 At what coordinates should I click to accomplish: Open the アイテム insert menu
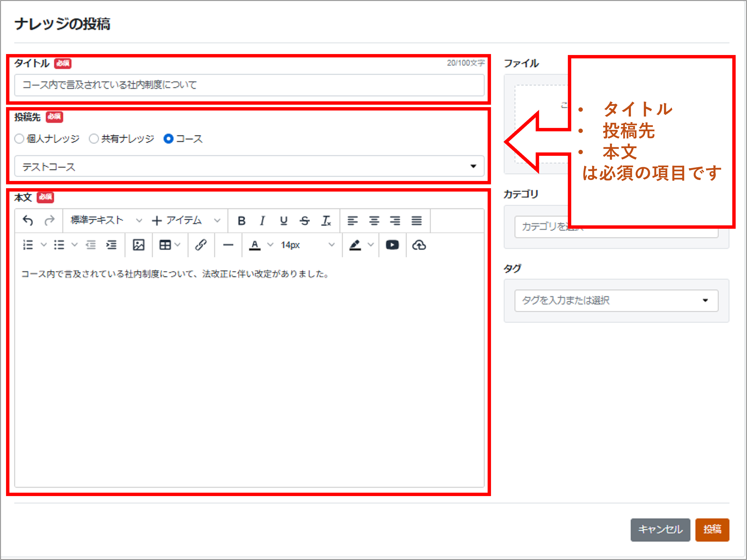point(185,221)
